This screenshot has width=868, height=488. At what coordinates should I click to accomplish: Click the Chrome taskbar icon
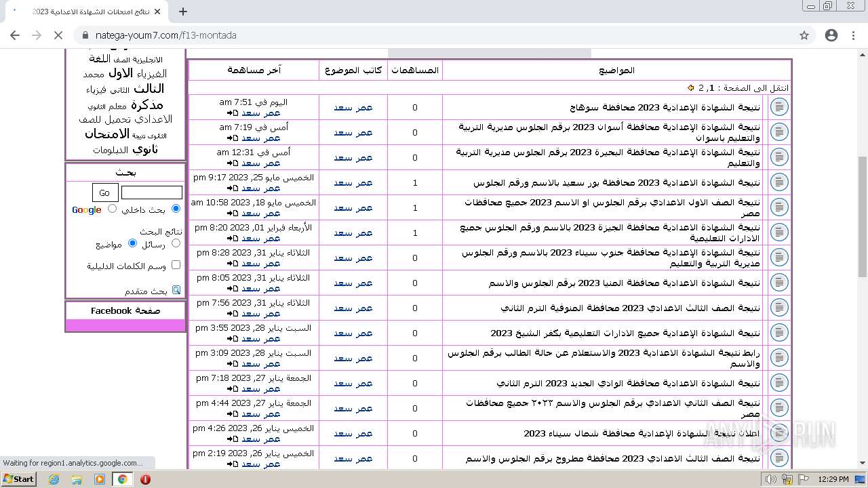pyautogui.click(x=122, y=479)
